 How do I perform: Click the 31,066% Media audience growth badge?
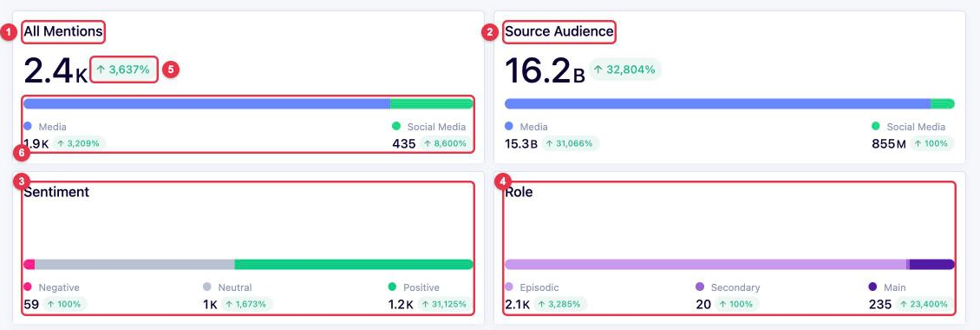click(570, 143)
